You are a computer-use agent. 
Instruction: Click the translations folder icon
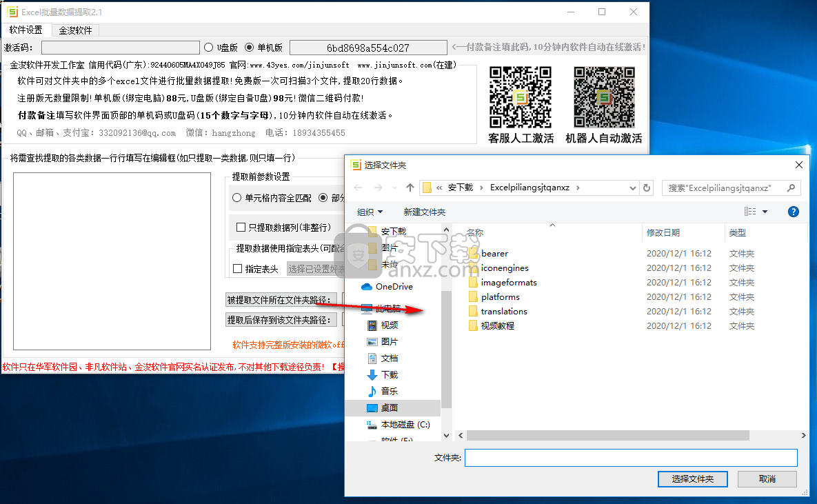[473, 312]
